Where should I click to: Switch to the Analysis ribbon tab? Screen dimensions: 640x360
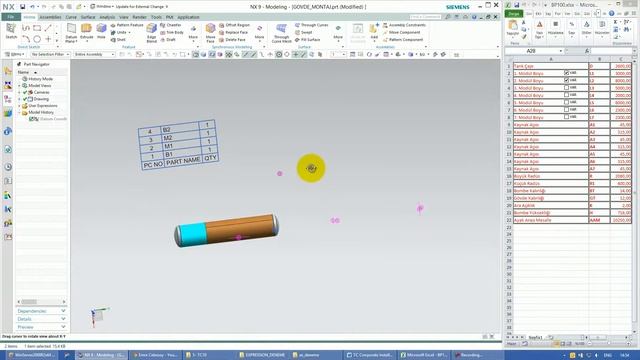[x=107, y=17]
